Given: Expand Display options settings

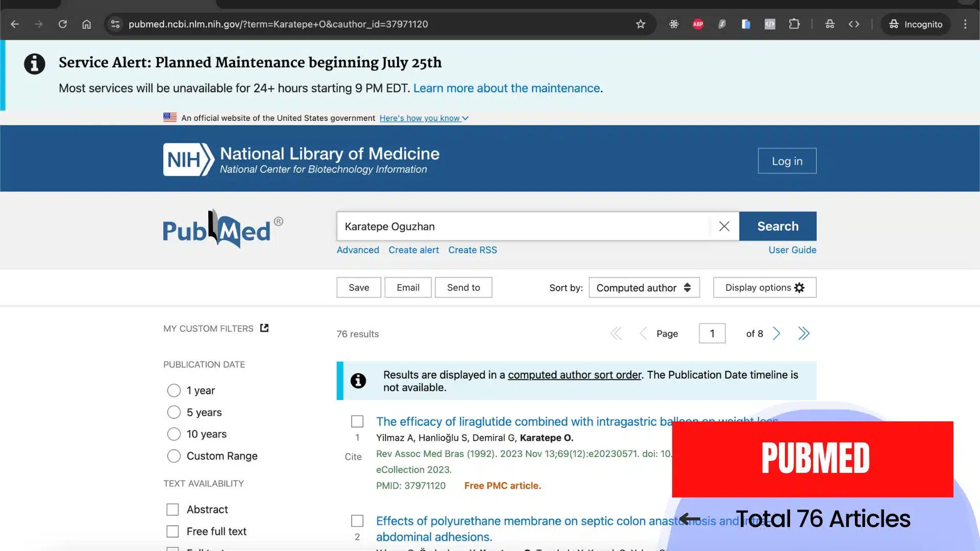Looking at the screenshot, I should (764, 288).
